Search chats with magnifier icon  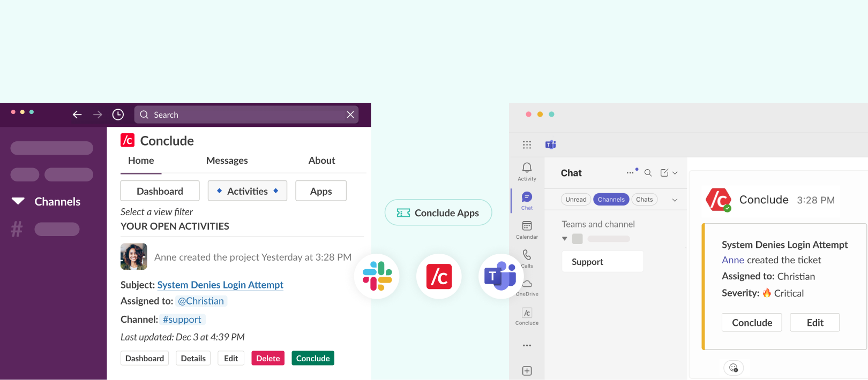648,173
